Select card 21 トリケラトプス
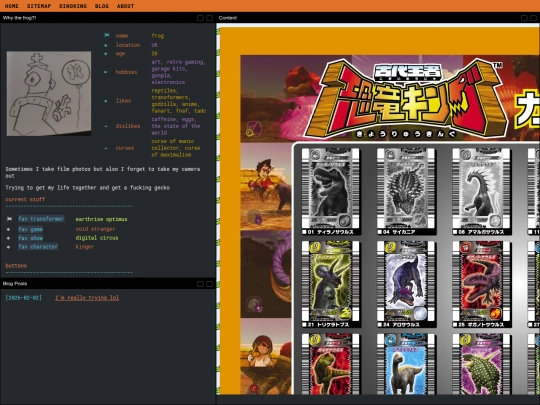The width and height of the screenshot is (540, 405). coord(331,284)
